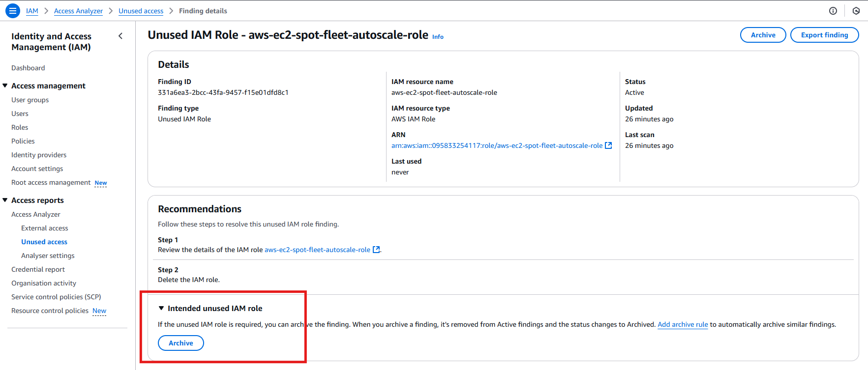Open Resource control policies in the sidebar
The height and width of the screenshot is (370, 868).
click(x=50, y=311)
